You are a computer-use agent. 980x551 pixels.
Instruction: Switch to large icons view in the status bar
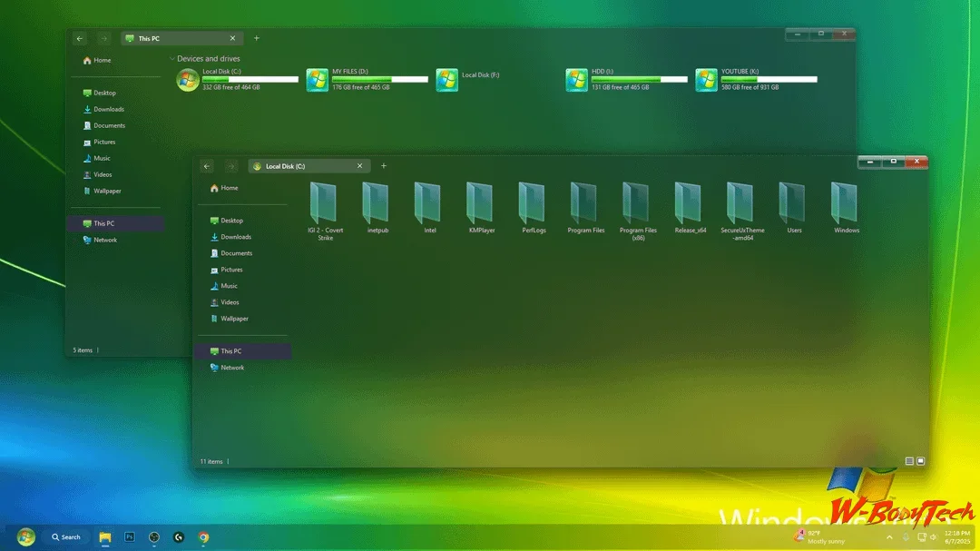tap(920, 461)
